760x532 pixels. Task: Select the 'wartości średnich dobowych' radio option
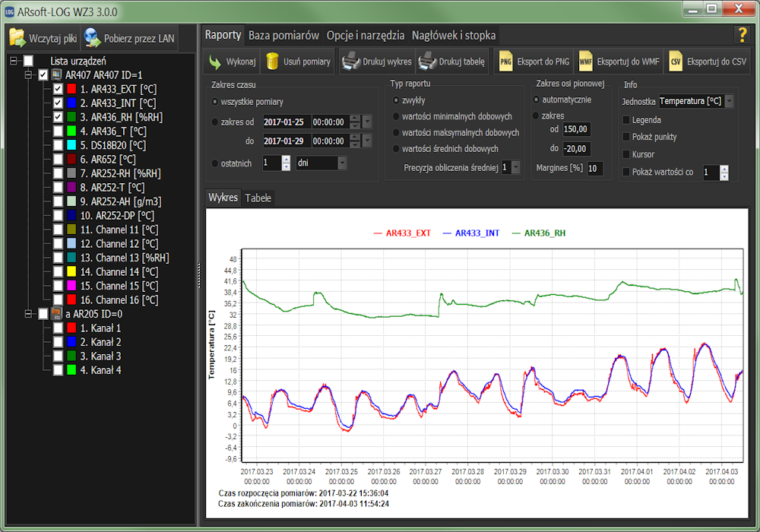(x=396, y=149)
